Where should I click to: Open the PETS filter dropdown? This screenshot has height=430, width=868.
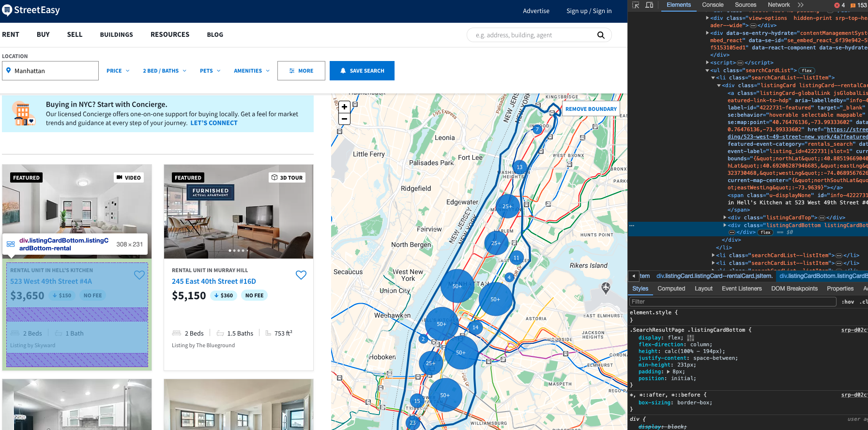tap(210, 71)
